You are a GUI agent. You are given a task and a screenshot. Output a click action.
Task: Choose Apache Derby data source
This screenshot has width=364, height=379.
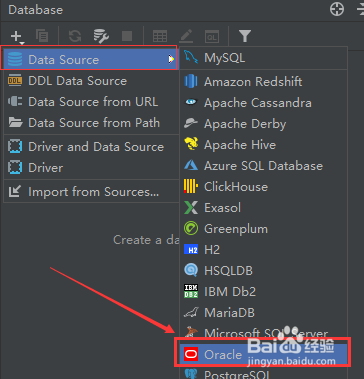(x=264, y=124)
